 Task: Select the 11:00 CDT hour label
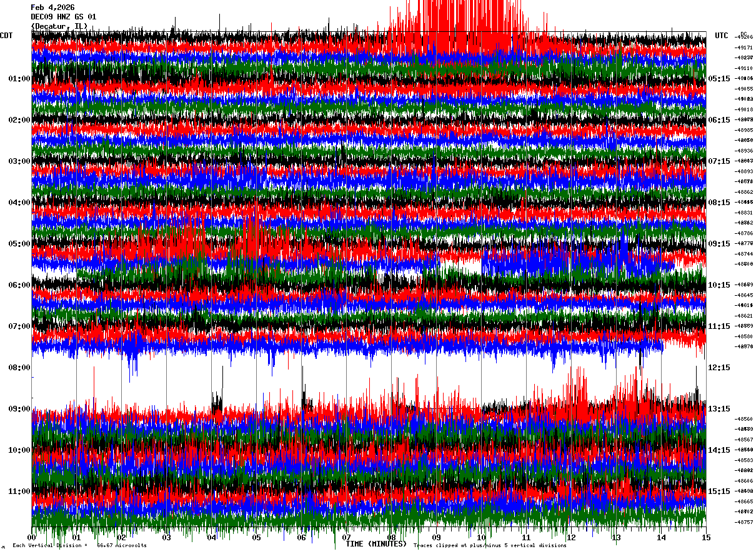19,491
